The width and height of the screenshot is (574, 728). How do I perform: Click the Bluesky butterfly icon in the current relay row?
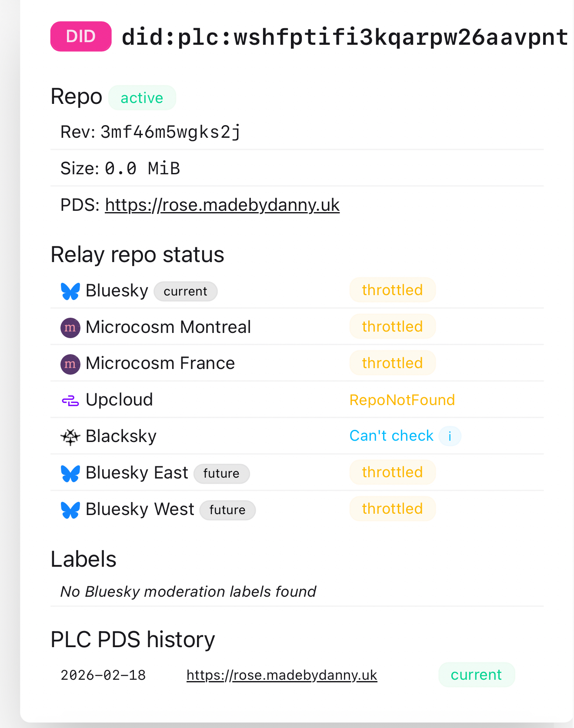(70, 291)
